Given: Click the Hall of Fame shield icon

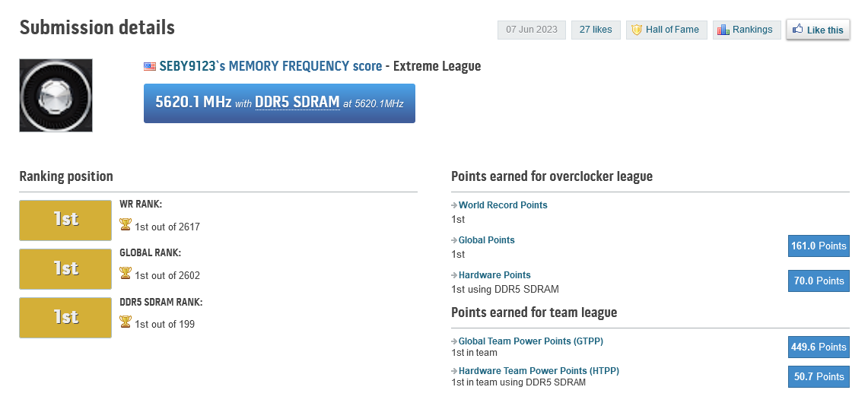Looking at the screenshot, I should tap(637, 30).
